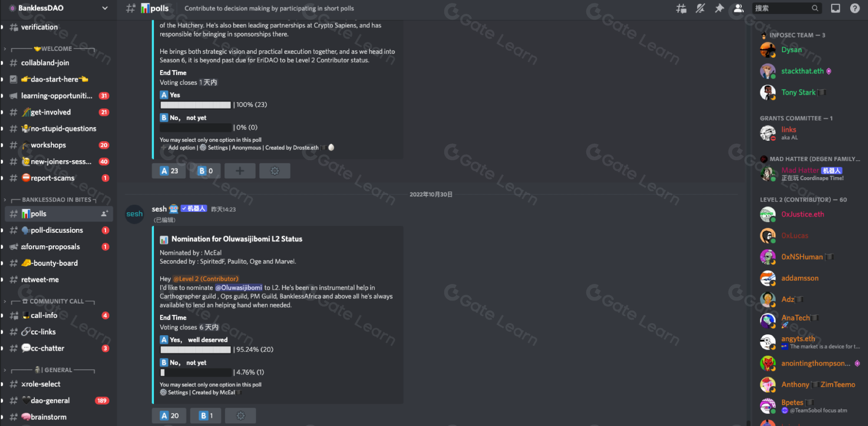
Task: Collapse the WELCOME channel category
Action: click(x=52, y=49)
